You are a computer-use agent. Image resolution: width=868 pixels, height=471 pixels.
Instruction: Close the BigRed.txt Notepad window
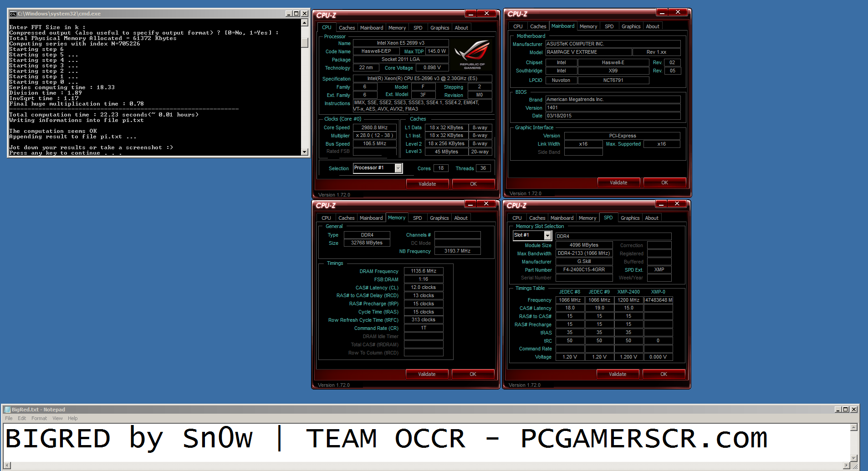(x=854, y=410)
